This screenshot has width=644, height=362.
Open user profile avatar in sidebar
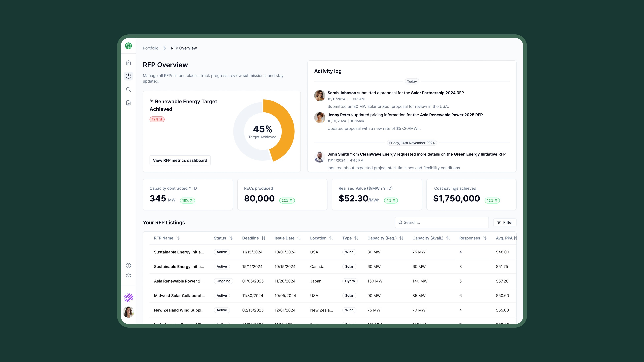point(128,312)
